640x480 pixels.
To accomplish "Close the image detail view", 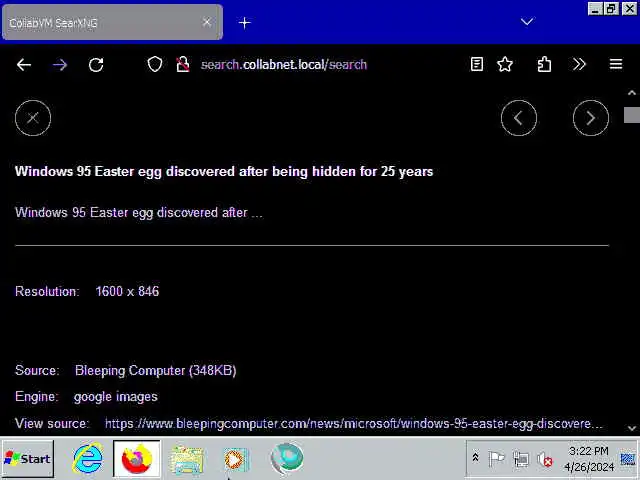I will pyautogui.click(x=33, y=118).
